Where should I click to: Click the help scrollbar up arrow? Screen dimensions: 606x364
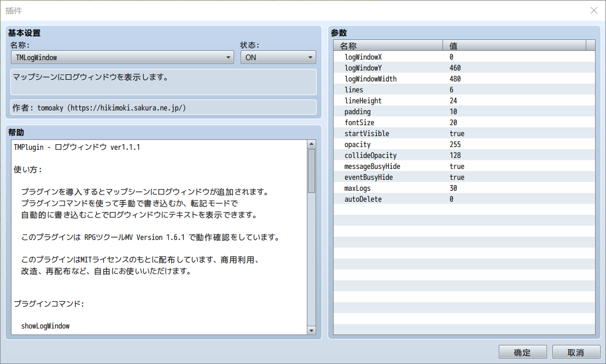pos(312,144)
